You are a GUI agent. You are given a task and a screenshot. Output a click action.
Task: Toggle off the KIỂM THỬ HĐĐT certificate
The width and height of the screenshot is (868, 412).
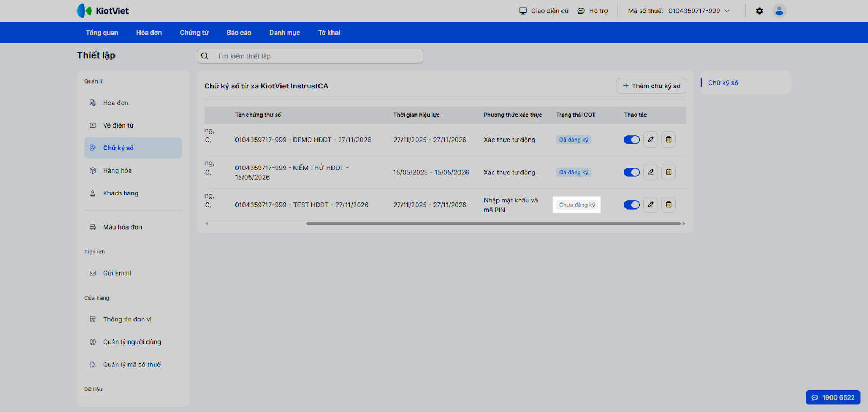click(631, 172)
